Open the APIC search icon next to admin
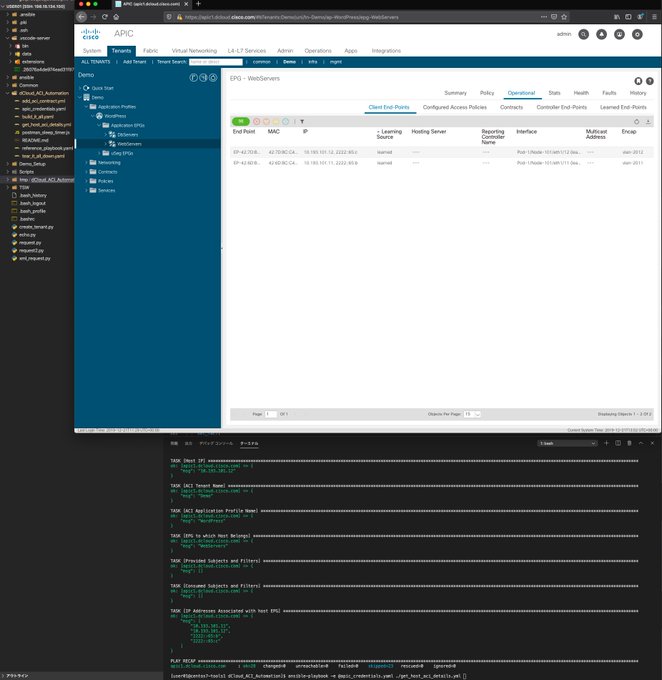The image size is (662, 680). pyautogui.click(x=583, y=34)
